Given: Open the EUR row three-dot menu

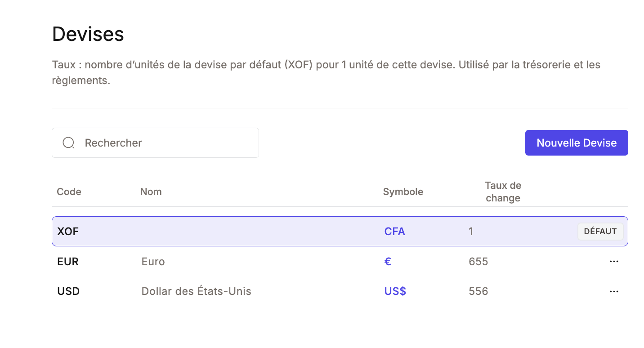Looking at the screenshot, I should tap(614, 262).
